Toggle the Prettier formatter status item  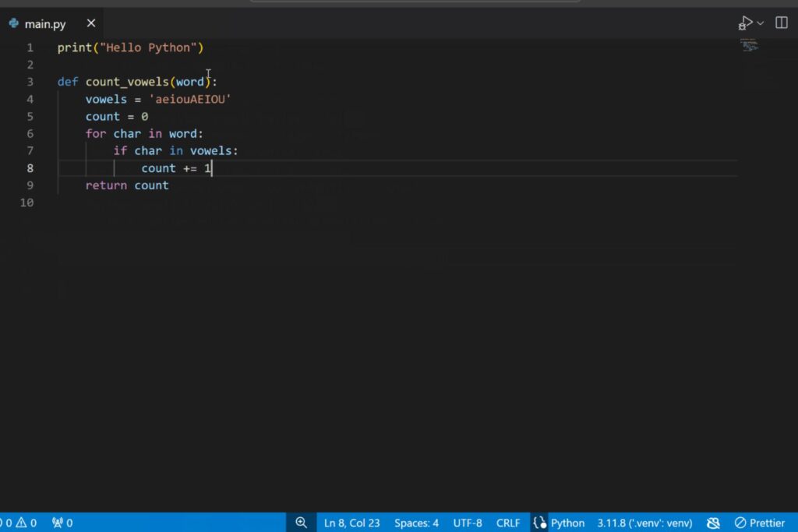click(760, 523)
